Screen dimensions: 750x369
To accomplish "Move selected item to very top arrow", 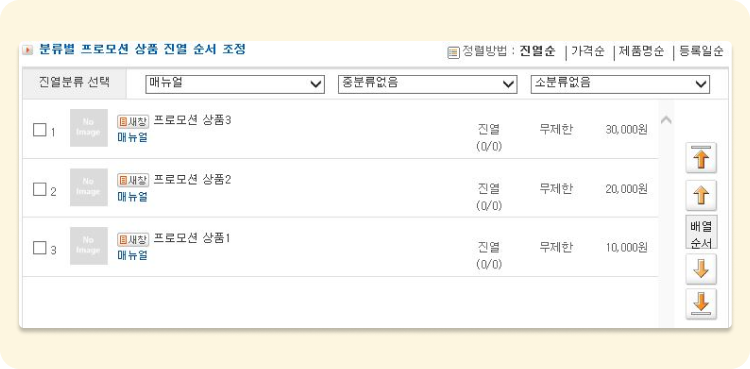I will [701, 157].
